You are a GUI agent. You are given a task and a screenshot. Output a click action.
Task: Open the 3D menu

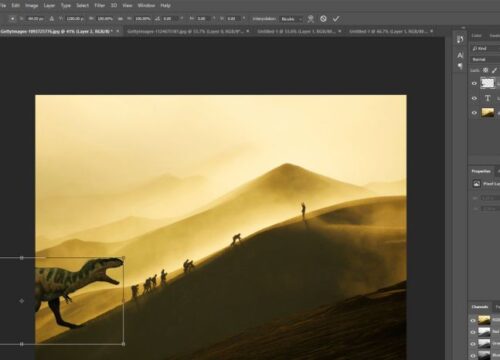(x=114, y=5)
